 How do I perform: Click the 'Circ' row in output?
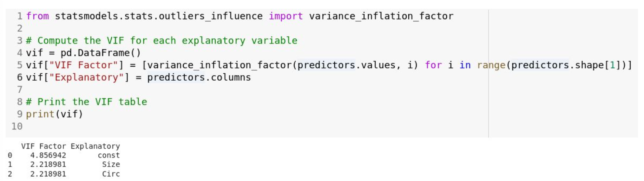pyautogui.click(x=64, y=174)
